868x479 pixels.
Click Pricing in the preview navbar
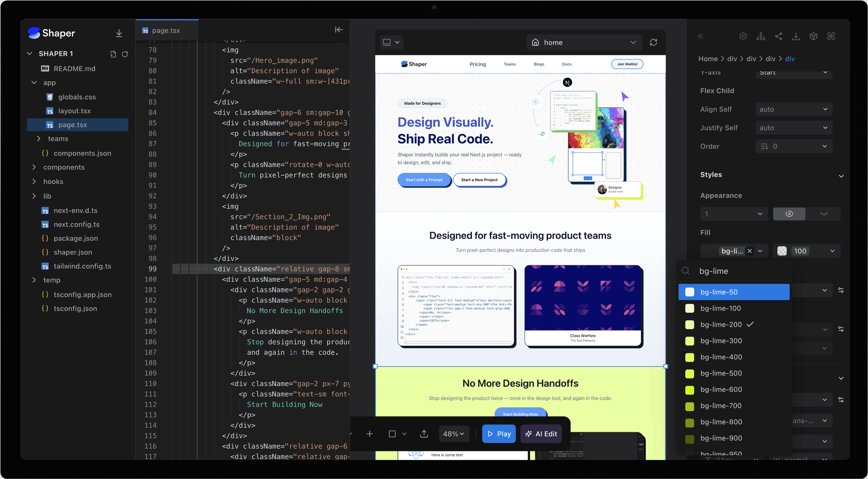478,64
